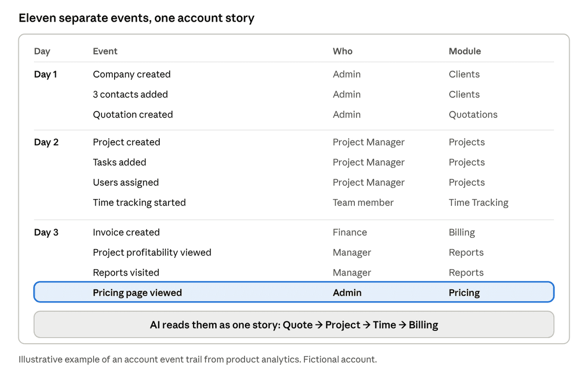Screen dimensions: 588x380
Task: Click the "Users assigned" event
Action: [x=126, y=182]
